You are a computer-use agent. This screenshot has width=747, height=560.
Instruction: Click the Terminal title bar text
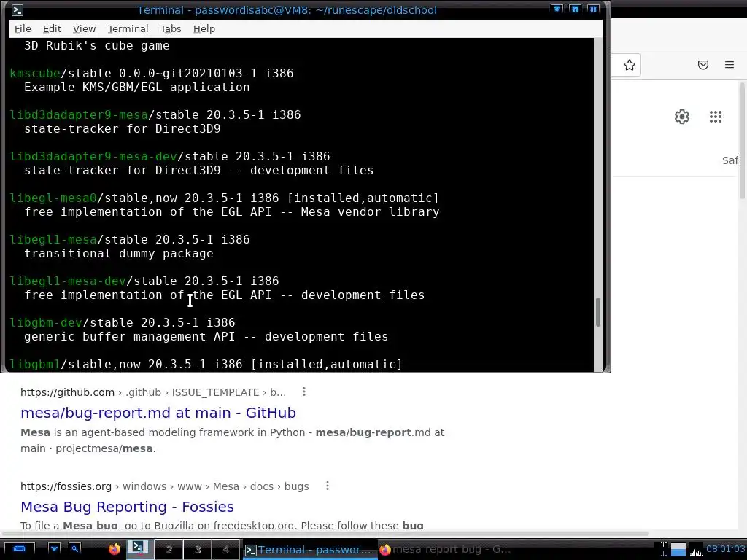[287, 10]
